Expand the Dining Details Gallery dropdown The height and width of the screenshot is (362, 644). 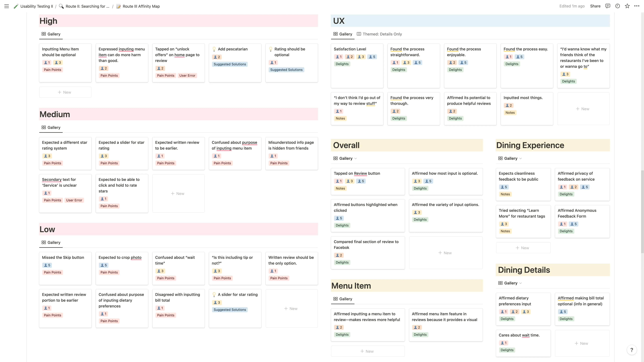coord(520,283)
